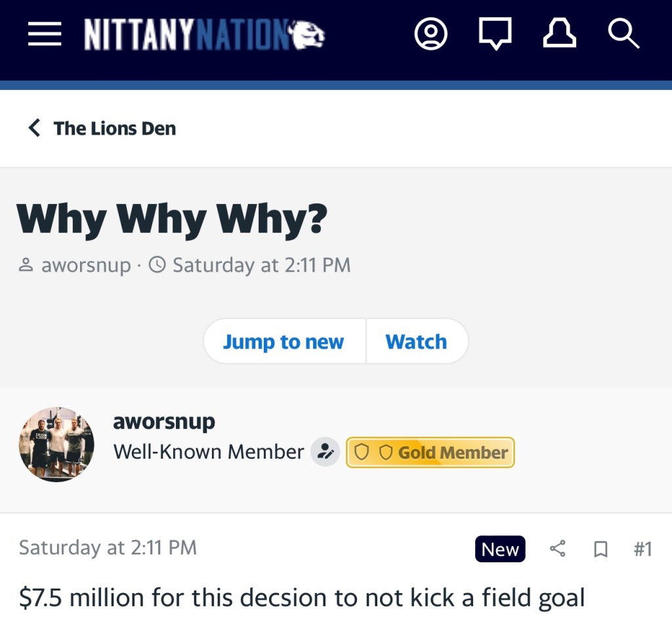Navigate to The Lions Den forum
672x624 pixels.
[115, 128]
